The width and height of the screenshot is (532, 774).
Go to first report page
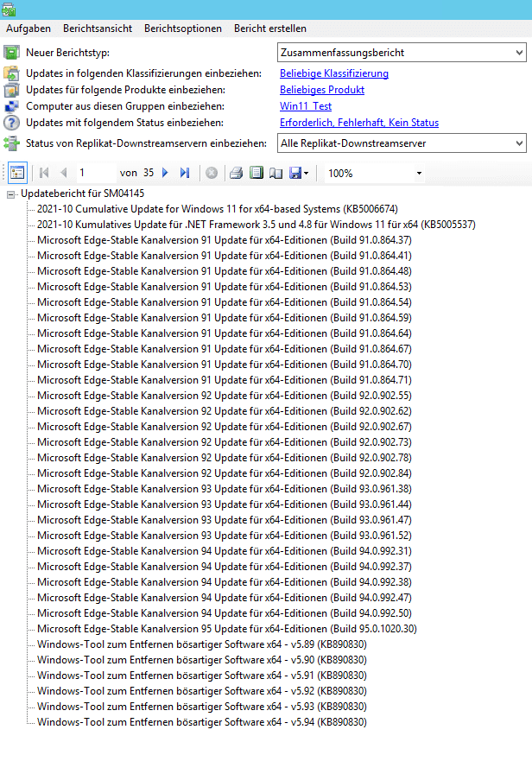point(44,173)
